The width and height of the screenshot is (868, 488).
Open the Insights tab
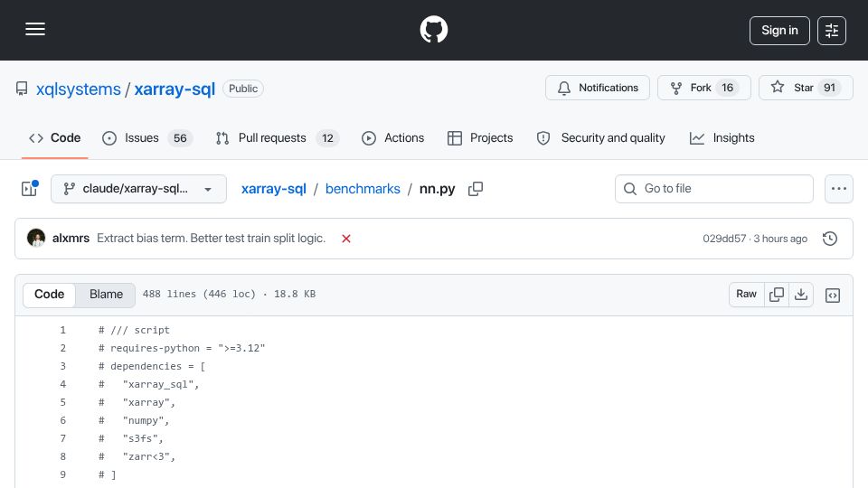(x=722, y=137)
